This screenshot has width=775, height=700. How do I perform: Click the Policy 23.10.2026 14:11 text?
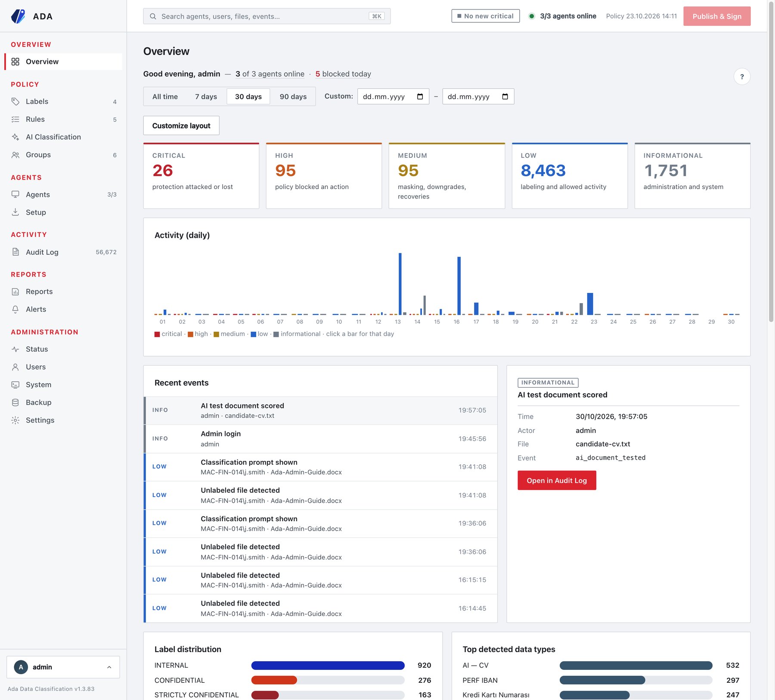(x=641, y=16)
